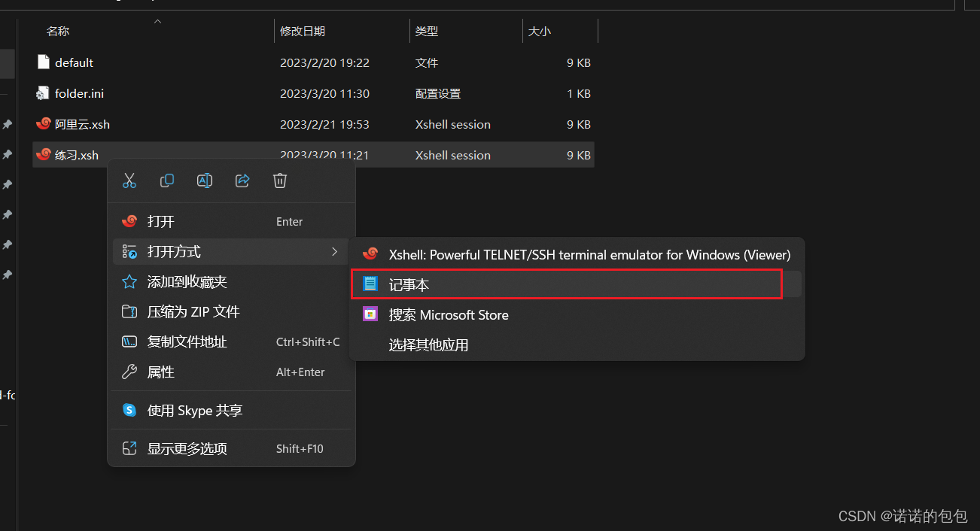
Task: Click the path icon beside 复制文件地址
Action: (129, 341)
